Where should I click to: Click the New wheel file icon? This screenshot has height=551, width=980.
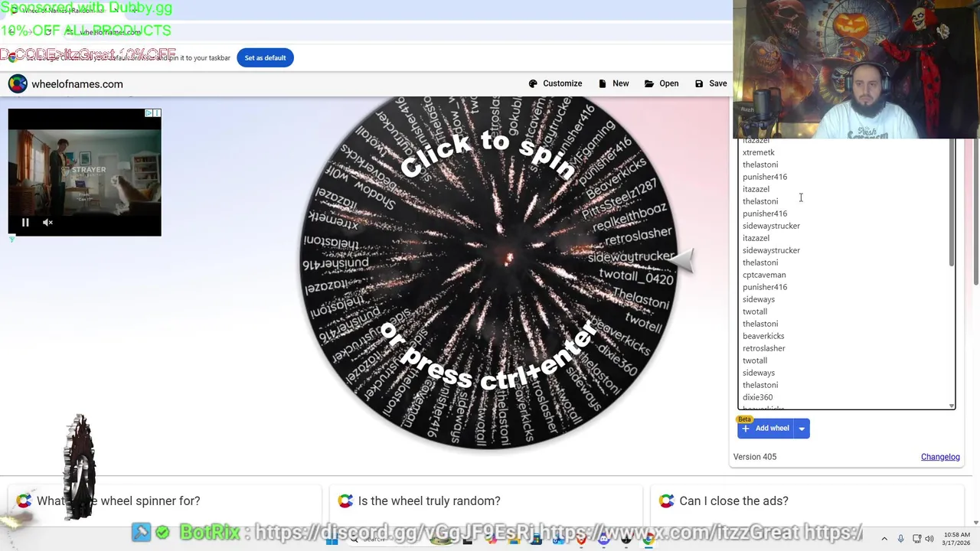coord(603,83)
